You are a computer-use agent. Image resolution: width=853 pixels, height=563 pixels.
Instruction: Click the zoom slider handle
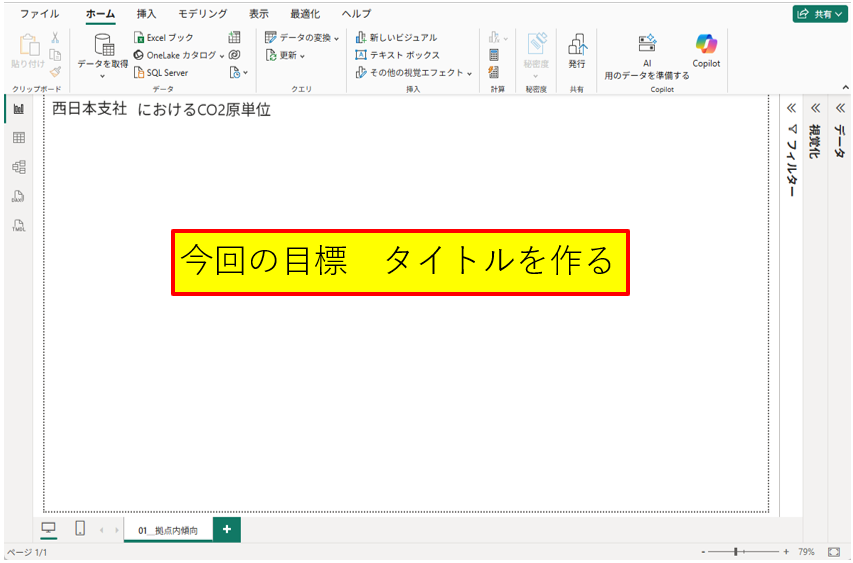pyautogui.click(x=735, y=552)
